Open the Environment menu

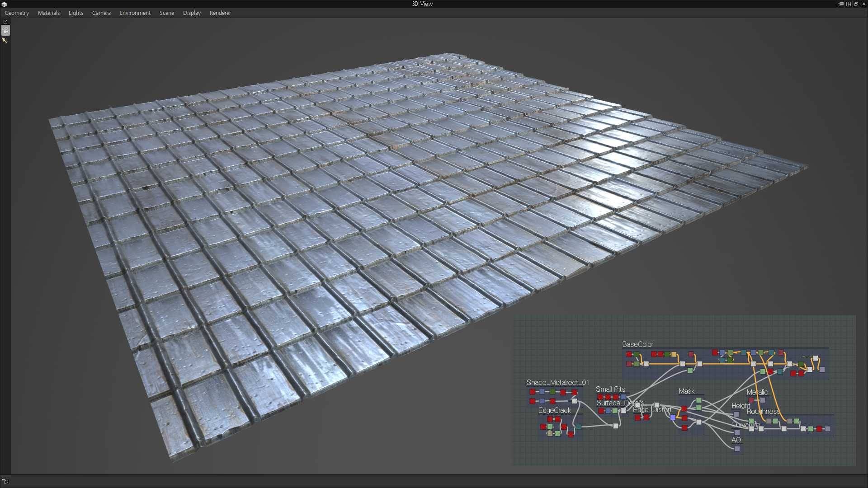pyautogui.click(x=135, y=13)
